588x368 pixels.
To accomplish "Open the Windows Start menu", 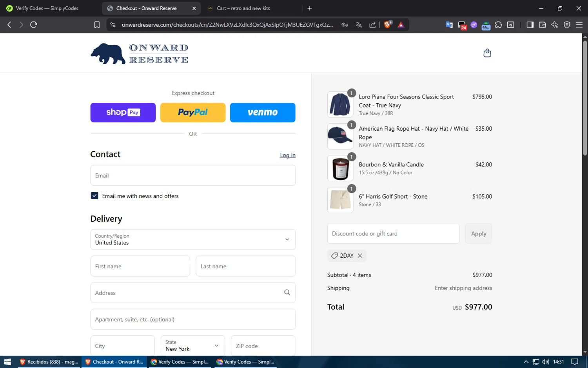I will coord(7,362).
